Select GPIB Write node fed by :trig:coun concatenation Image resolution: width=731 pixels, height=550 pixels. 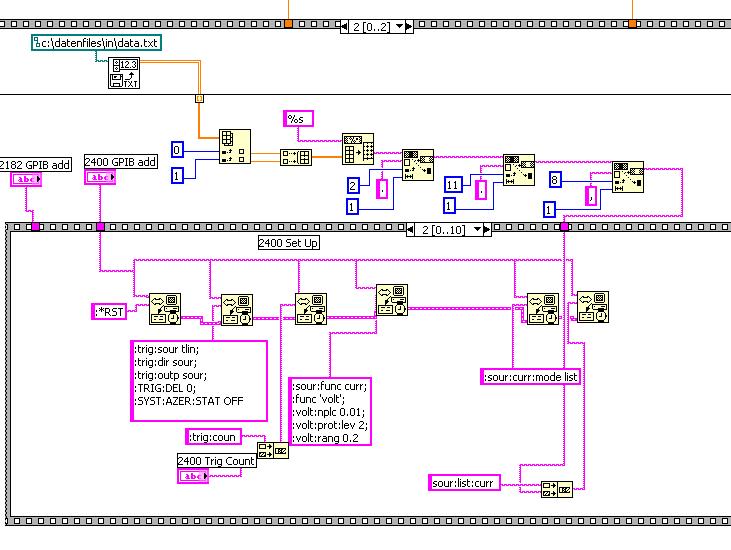point(311,309)
